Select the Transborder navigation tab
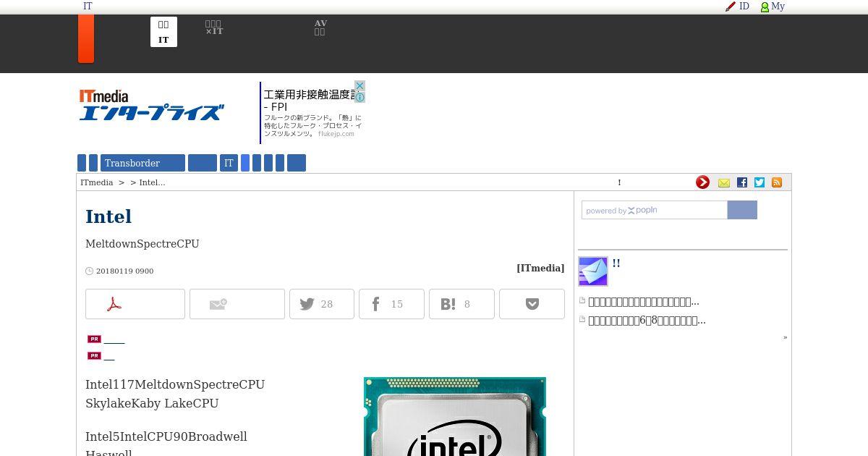The width and height of the screenshot is (868, 456). pos(142,163)
